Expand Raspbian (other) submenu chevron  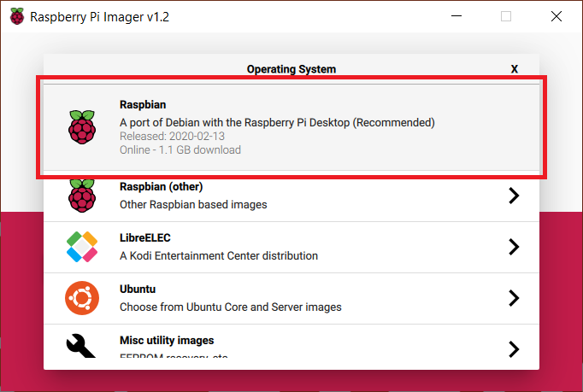tap(514, 196)
